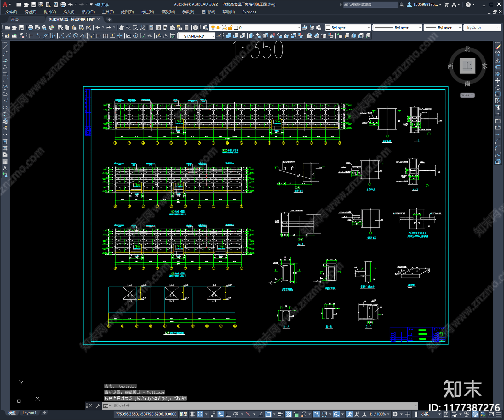Open the 文件(F) menu

[x=11, y=12]
